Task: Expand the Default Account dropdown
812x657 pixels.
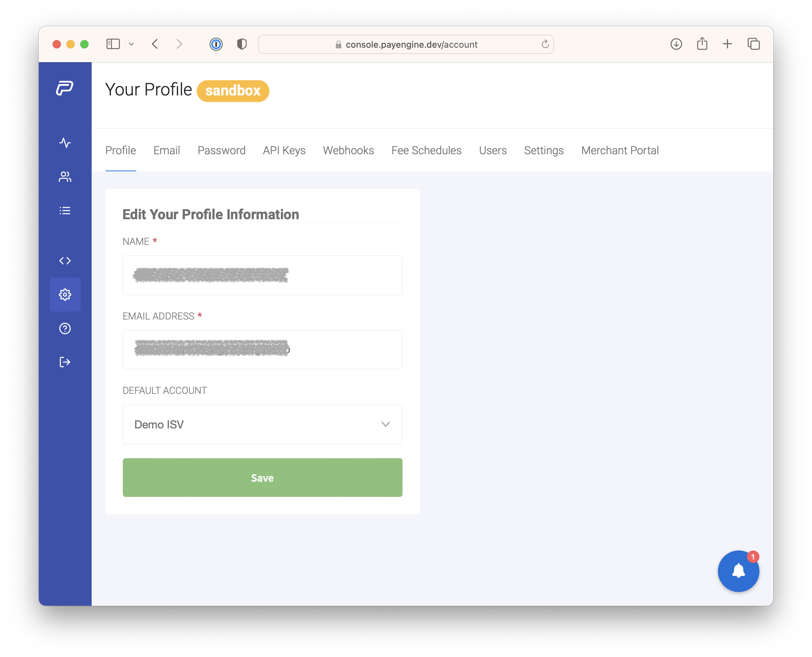Action: (x=262, y=424)
